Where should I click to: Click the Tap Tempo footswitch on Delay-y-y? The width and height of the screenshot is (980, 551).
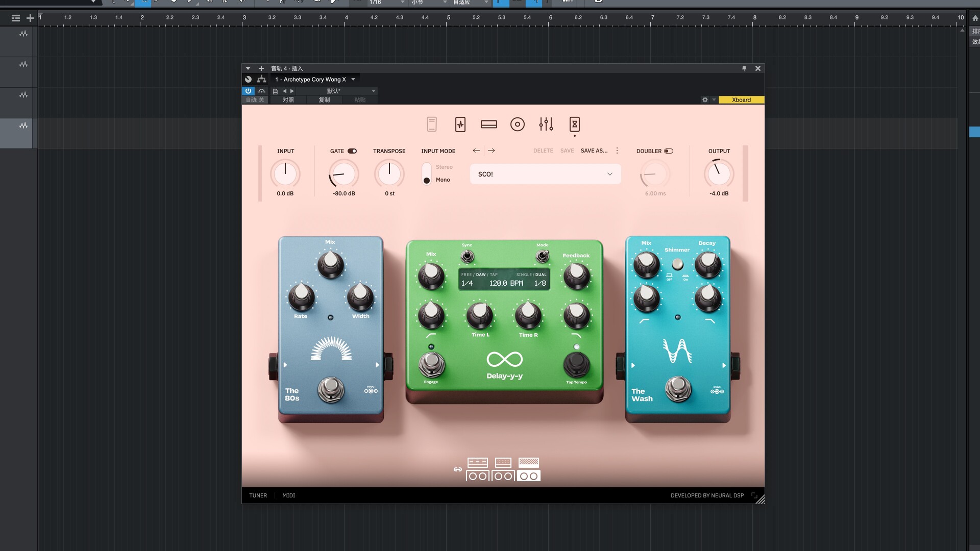pos(576,363)
